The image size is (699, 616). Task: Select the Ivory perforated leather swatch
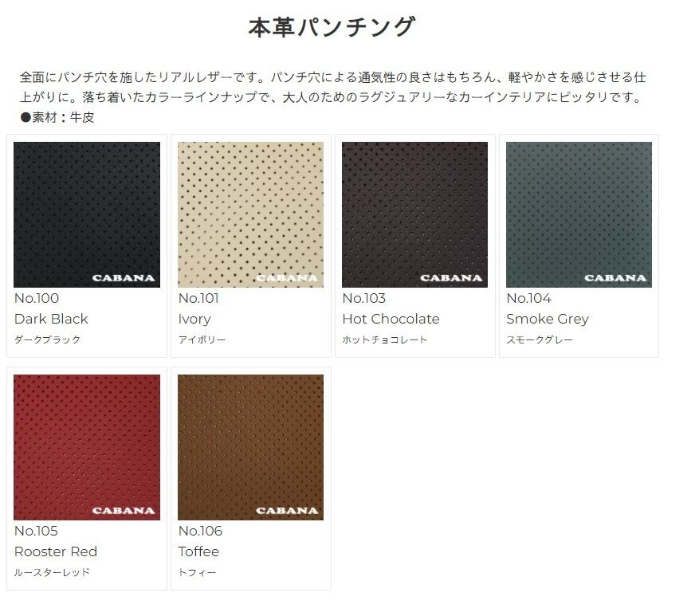click(x=250, y=214)
